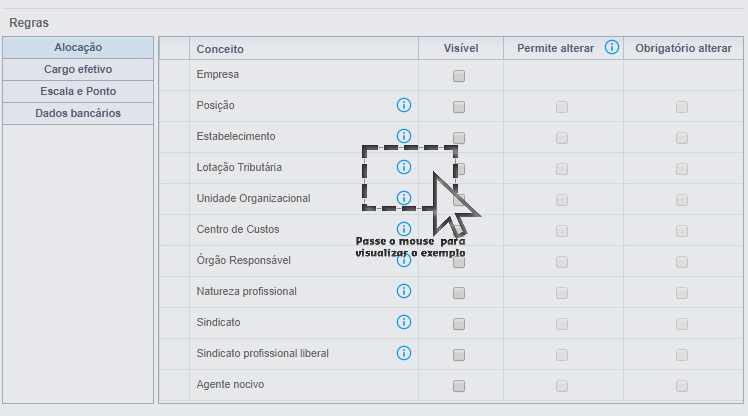
Task: Click info icon for Natureza profissional
Action: click(404, 291)
